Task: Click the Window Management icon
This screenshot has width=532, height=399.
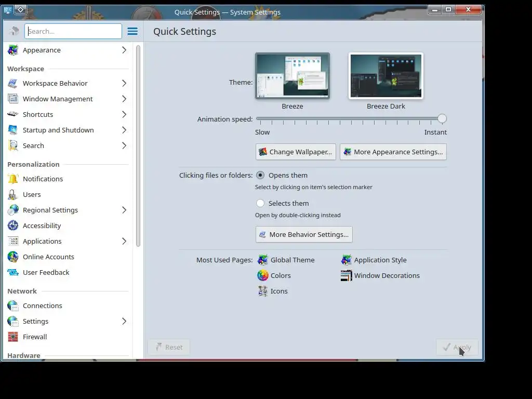Action: pyautogui.click(x=13, y=99)
